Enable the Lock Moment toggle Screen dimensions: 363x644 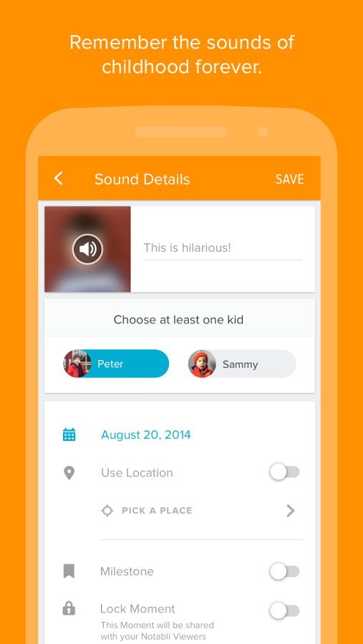click(284, 610)
